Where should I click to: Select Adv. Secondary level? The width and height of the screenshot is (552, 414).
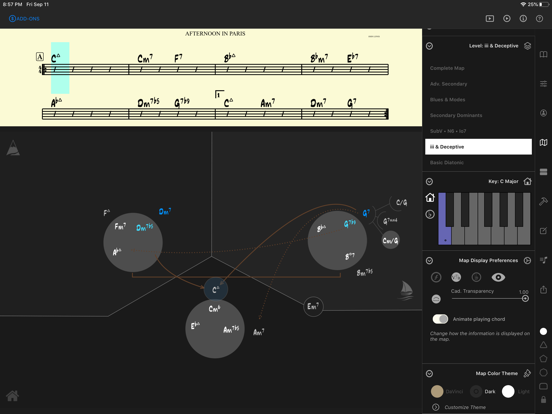pos(478,84)
